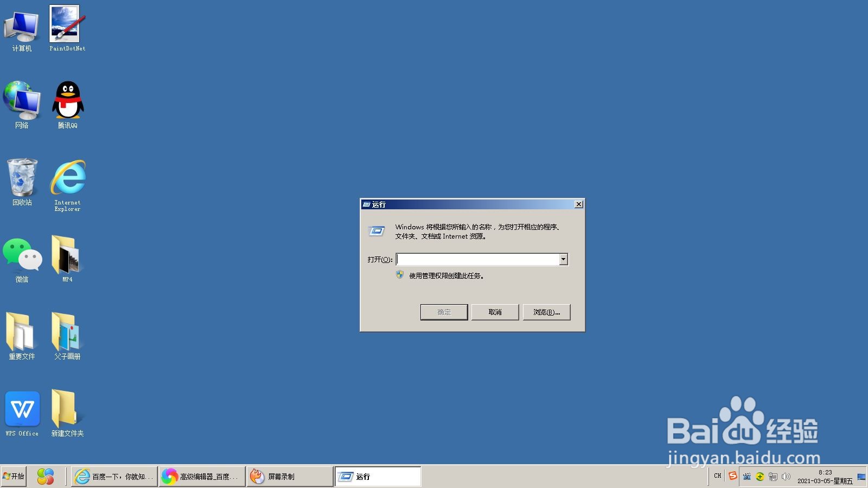Open the 回收站 (Recycle Bin)

[22, 176]
